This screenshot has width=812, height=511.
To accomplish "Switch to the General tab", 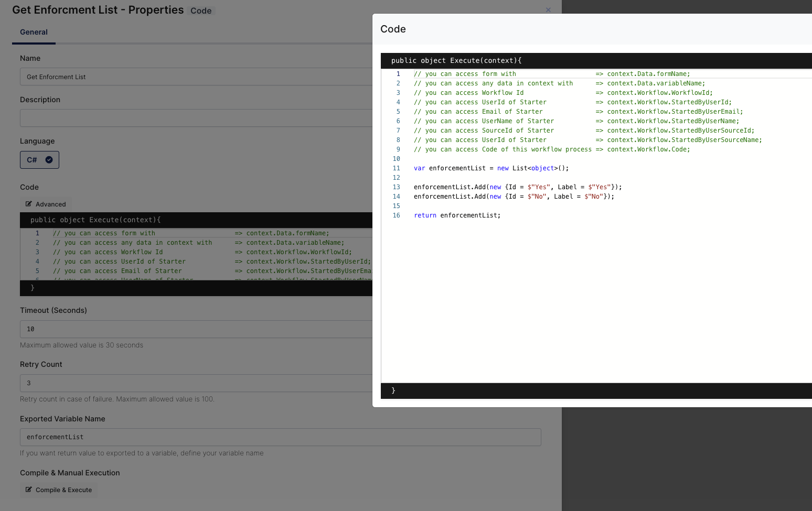I will pyautogui.click(x=34, y=32).
